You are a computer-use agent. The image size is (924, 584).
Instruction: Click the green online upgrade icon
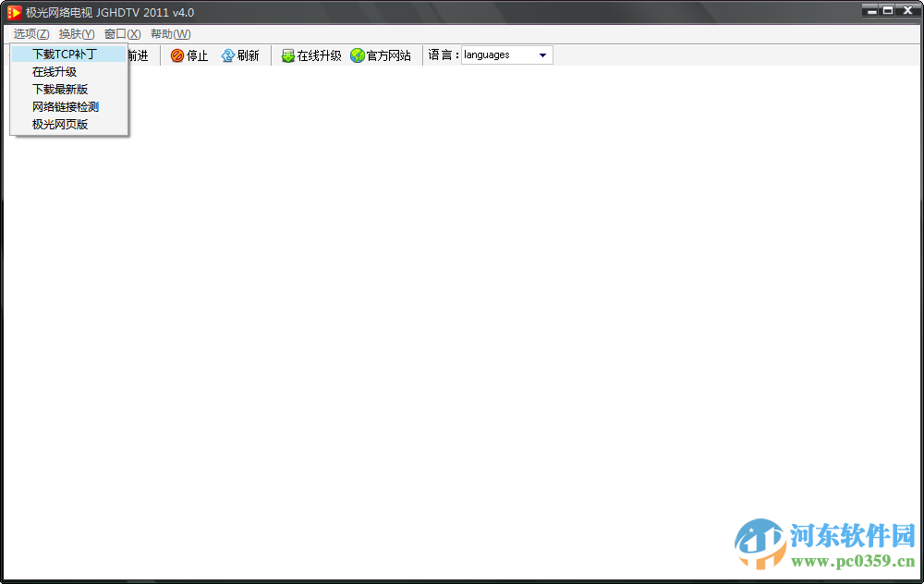coord(287,55)
